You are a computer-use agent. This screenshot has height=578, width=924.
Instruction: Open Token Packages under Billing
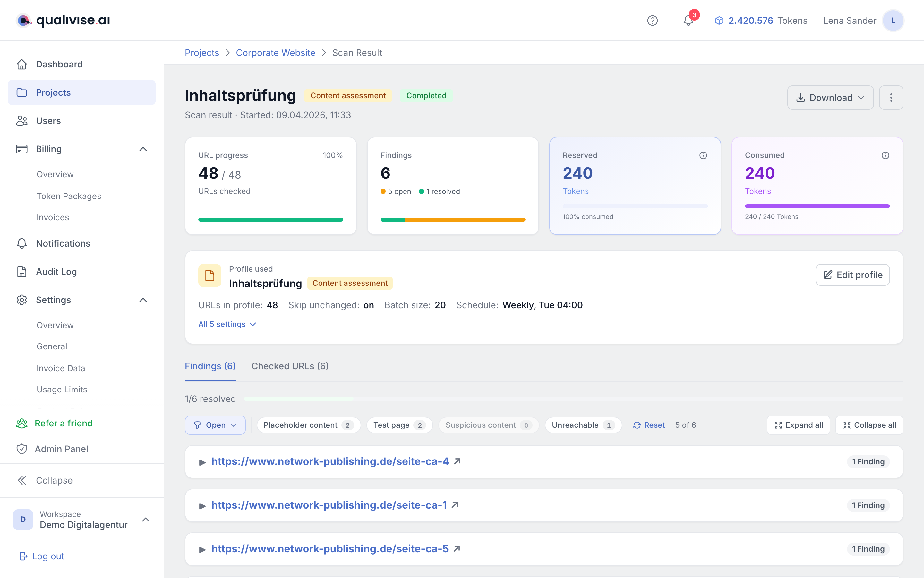tap(69, 196)
